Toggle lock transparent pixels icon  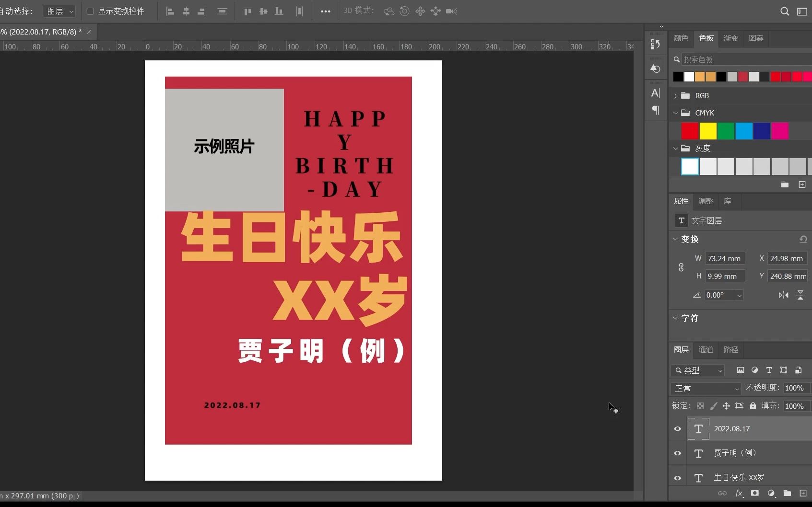[x=700, y=406]
